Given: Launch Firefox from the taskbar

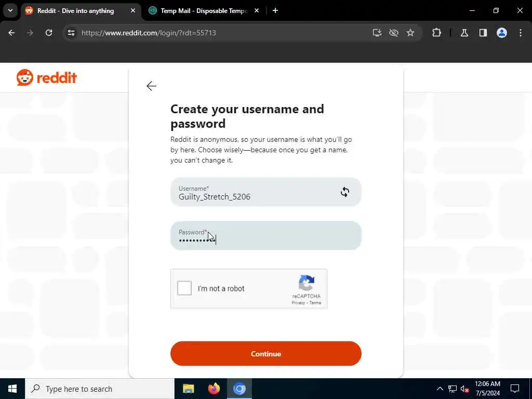Looking at the screenshot, I should pyautogui.click(x=214, y=389).
